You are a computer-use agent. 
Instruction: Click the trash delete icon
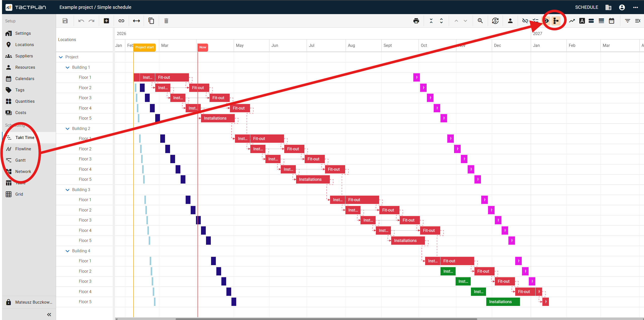pyautogui.click(x=166, y=21)
